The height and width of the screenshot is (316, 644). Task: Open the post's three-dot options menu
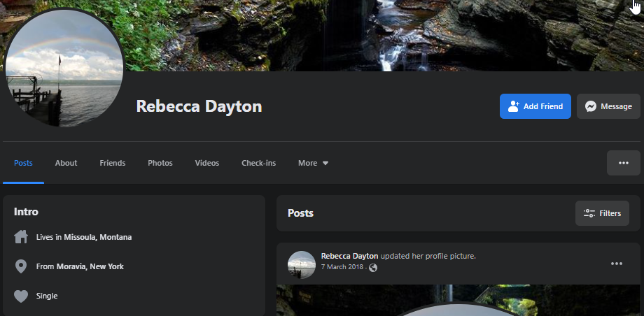(x=617, y=264)
